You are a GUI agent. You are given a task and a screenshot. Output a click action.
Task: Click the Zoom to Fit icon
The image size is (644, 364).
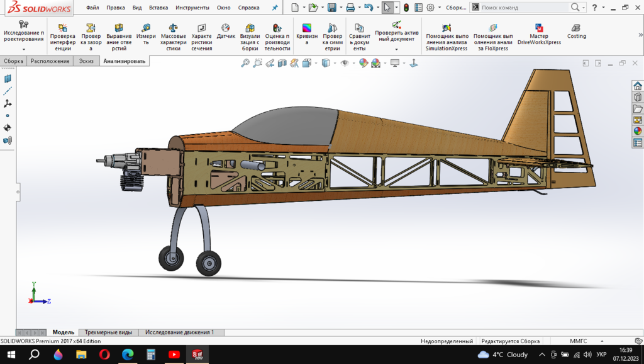coord(245,63)
